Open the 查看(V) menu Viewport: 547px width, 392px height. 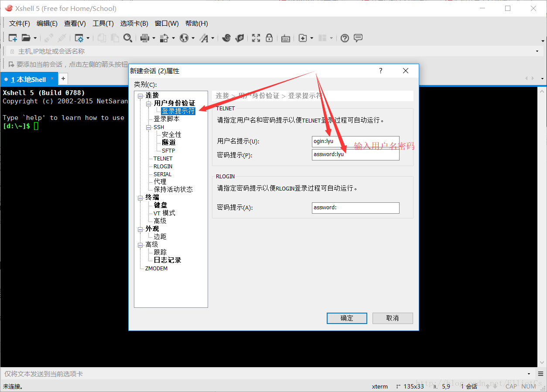click(75, 24)
